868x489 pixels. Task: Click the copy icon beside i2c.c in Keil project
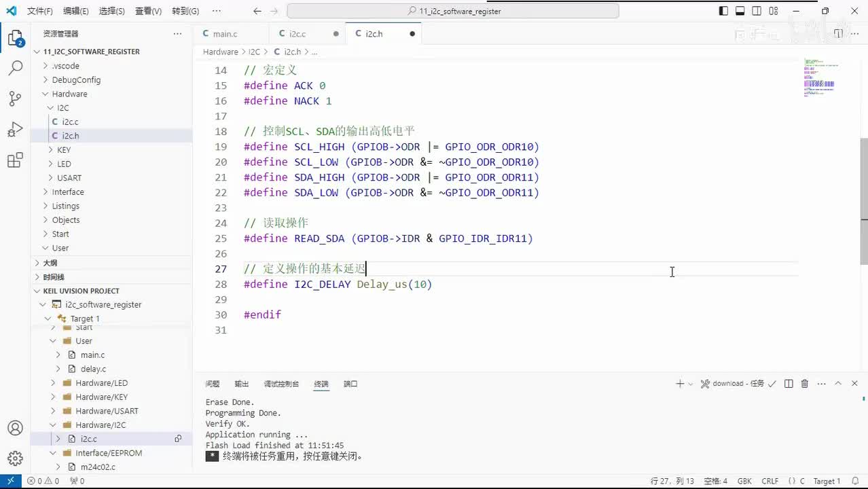(178, 439)
